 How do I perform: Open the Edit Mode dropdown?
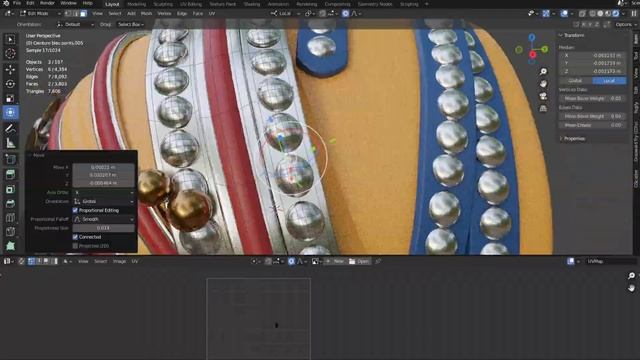pyautogui.click(x=40, y=13)
